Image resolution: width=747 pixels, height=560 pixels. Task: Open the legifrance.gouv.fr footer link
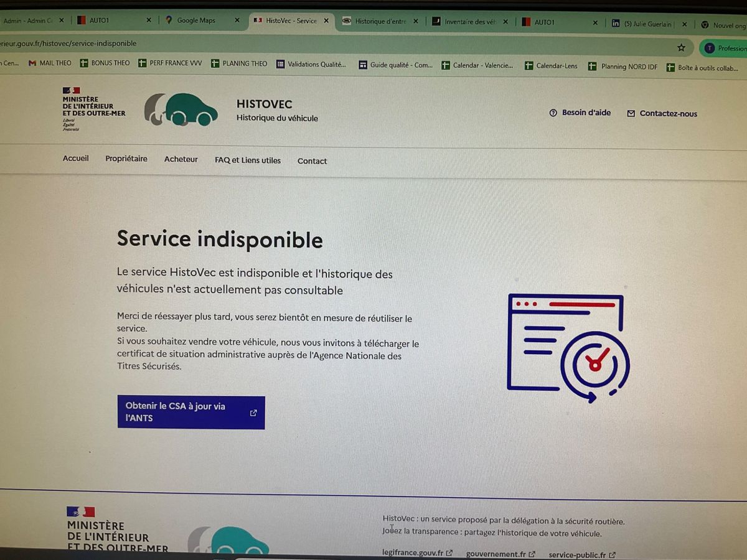click(x=418, y=553)
